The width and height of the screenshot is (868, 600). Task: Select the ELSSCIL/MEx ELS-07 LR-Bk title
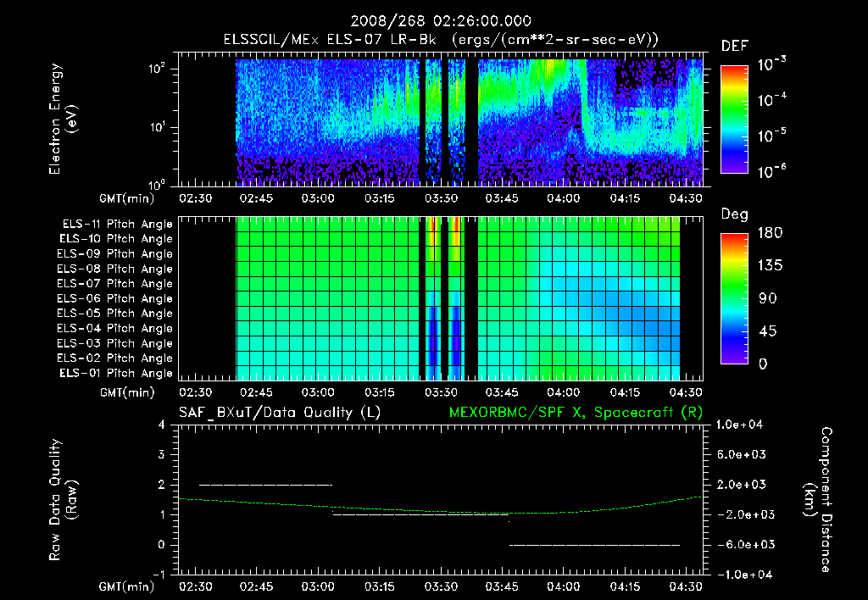[x=330, y=39]
